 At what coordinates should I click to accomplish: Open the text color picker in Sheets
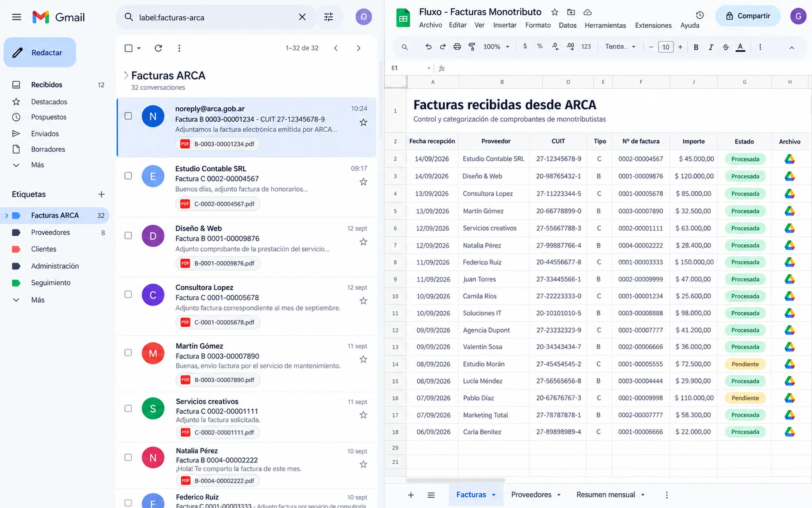coord(741,47)
